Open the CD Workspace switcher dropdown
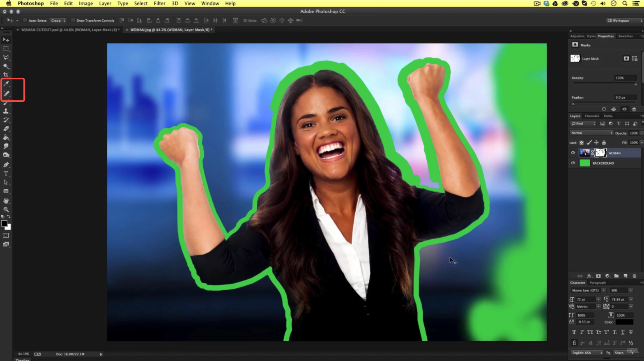 [x=624, y=21]
